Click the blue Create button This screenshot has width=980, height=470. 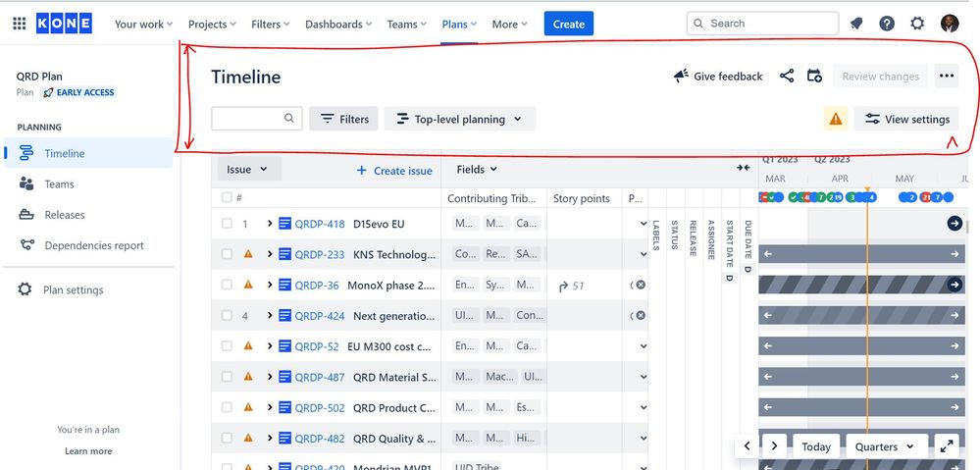568,24
